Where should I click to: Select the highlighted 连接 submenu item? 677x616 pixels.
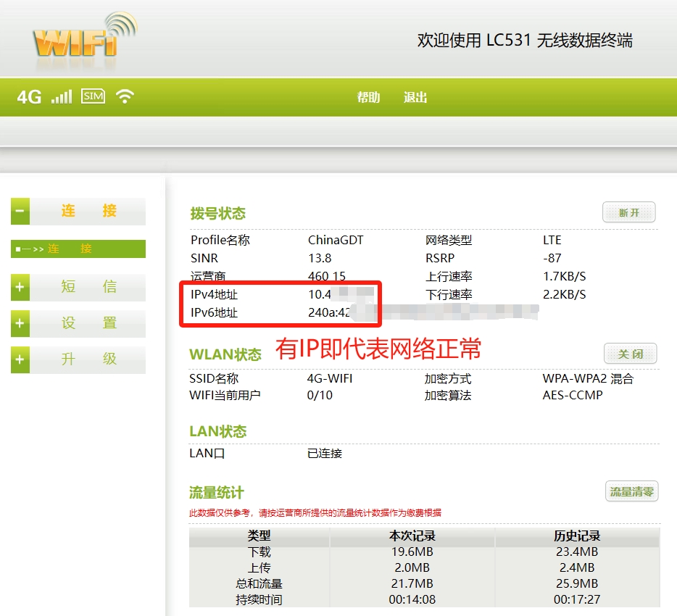pyautogui.click(x=78, y=249)
